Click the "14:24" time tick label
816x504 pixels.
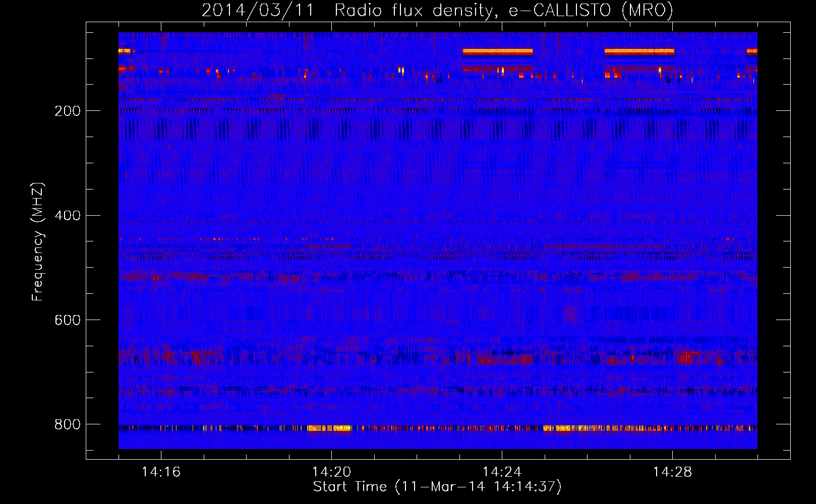pyautogui.click(x=502, y=472)
